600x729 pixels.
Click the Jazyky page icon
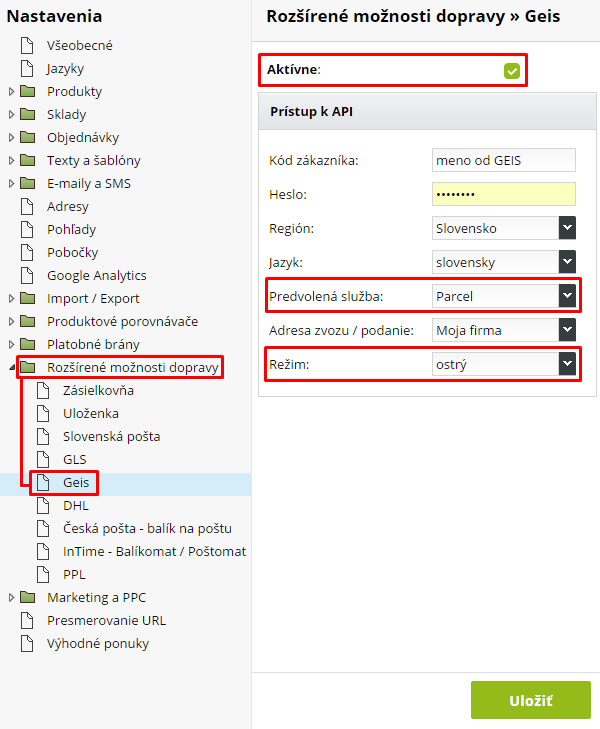[28, 69]
